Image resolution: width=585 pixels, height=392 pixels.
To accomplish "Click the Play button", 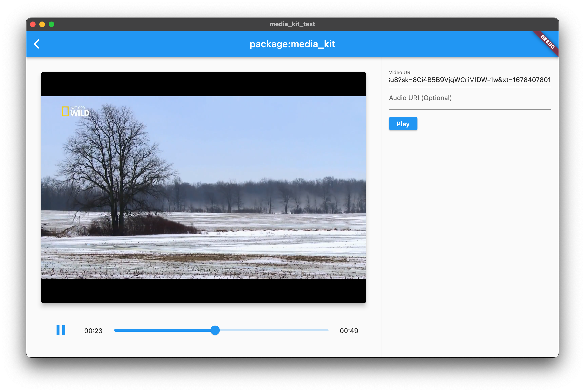I will point(403,124).
